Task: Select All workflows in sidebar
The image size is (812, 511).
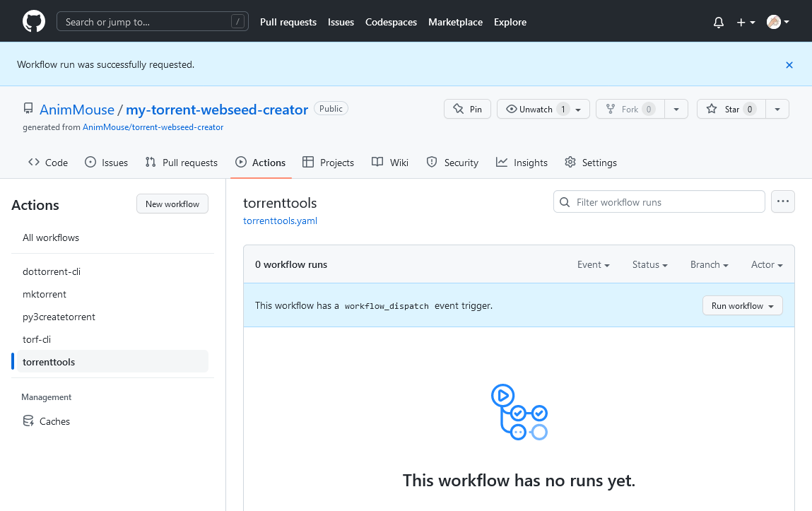Action: coord(112,237)
